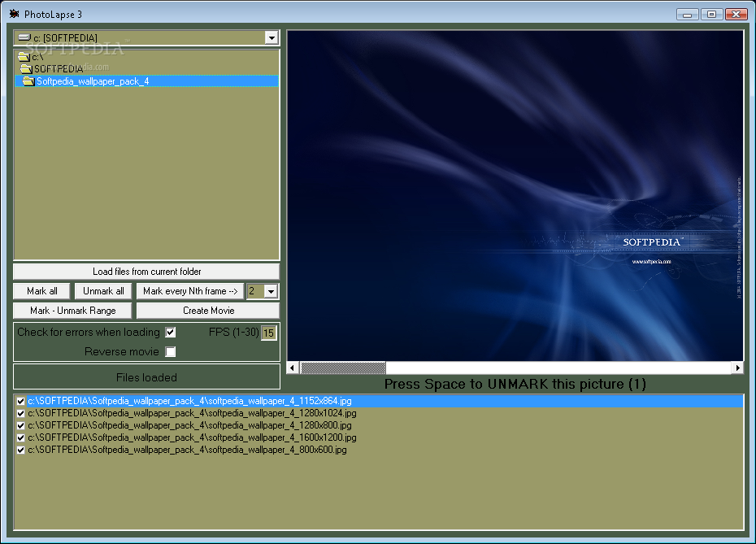The height and width of the screenshot is (544, 756).
Task: Open the Nth frame value dropdown
Action: click(x=271, y=291)
